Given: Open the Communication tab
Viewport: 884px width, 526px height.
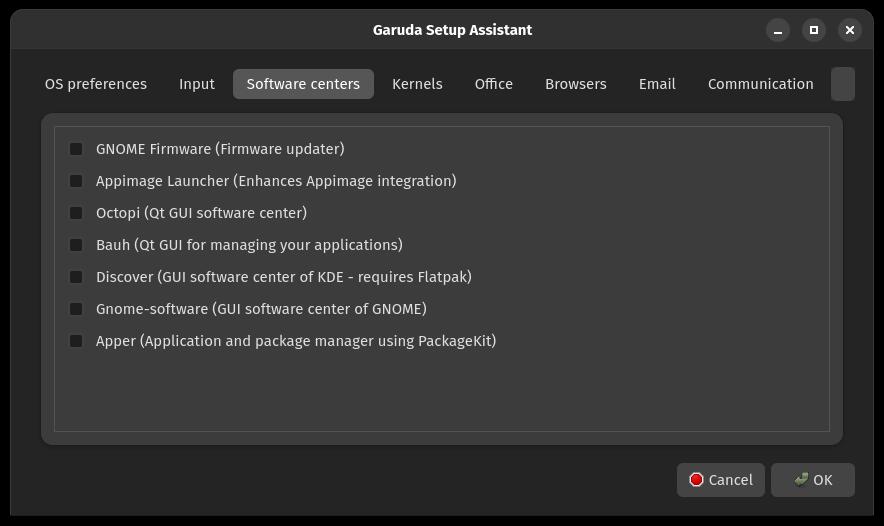Looking at the screenshot, I should pos(761,84).
